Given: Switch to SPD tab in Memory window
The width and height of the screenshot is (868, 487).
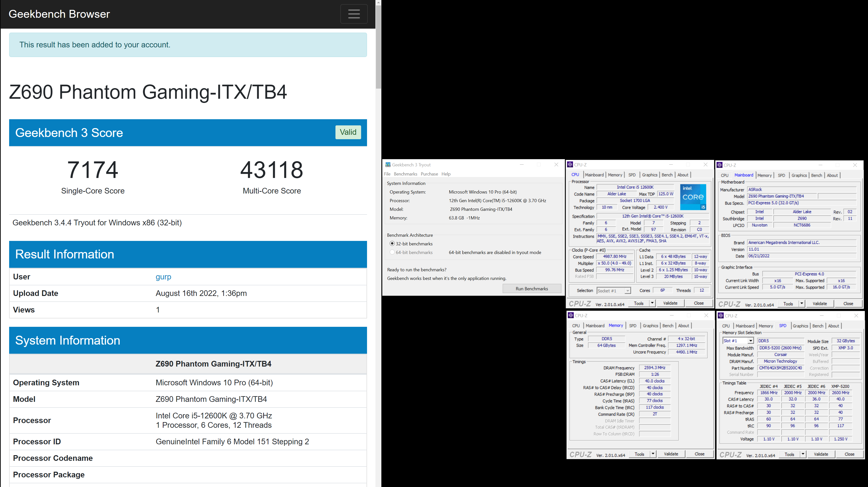Looking at the screenshot, I should 632,326.
